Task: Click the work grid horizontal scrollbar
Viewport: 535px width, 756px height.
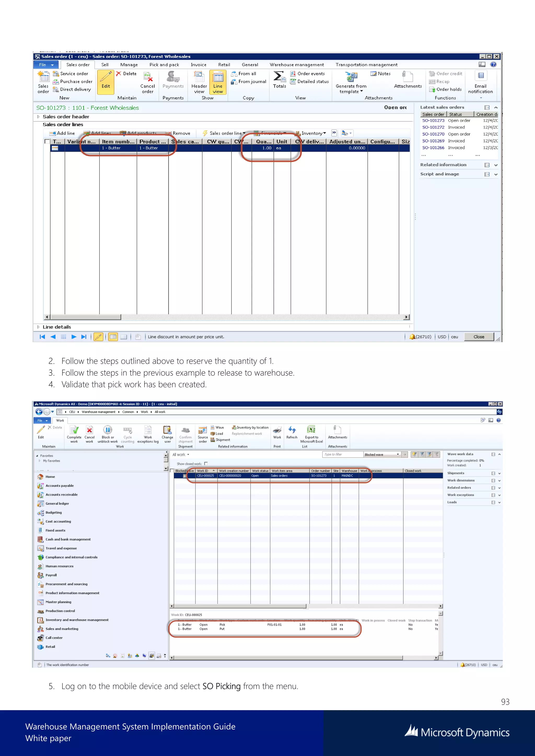Action: click(x=240, y=606)
